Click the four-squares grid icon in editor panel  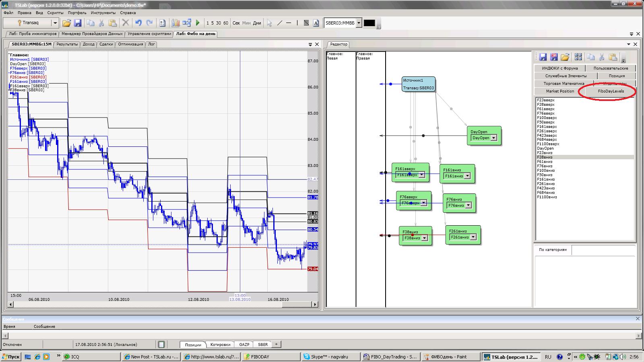(578, 57)
